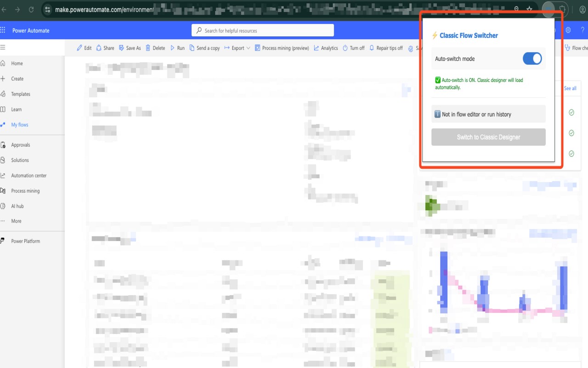Click the See all link
This screenshot has width=588, height=368.
[x=570, y=88]
